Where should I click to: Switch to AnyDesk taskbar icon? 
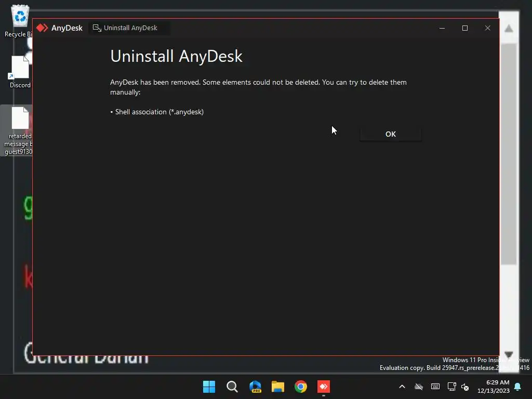[324, 387]
